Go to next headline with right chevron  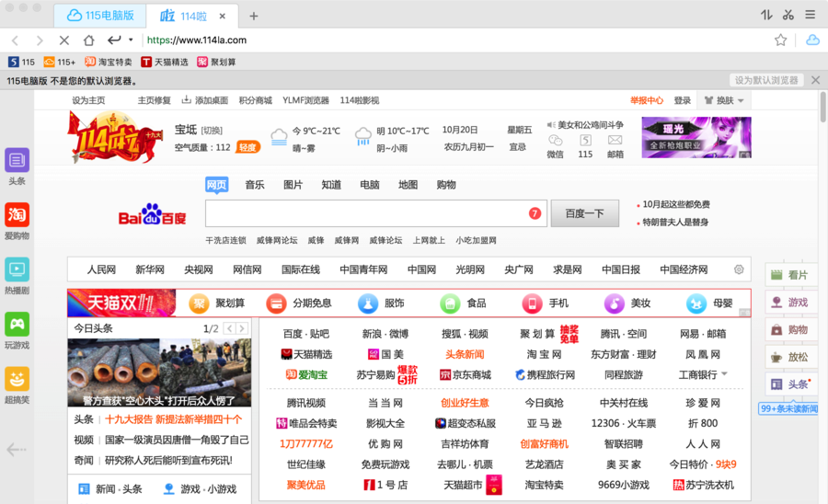click(242, 328)
